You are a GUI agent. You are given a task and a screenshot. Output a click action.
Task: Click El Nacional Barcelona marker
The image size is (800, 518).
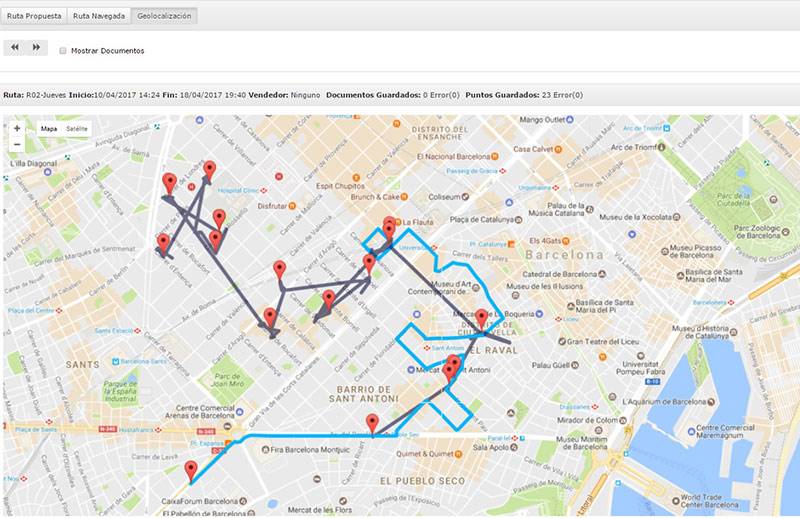(x=494, y=157)
